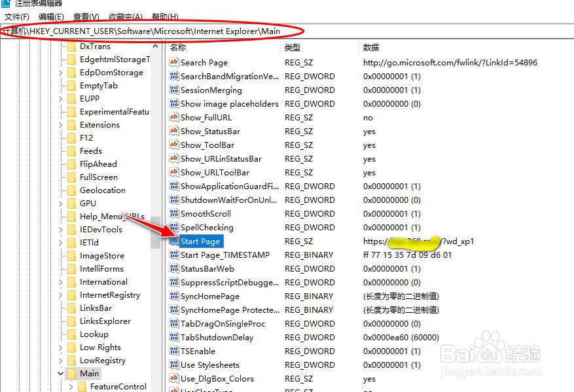Click the DWORD icon of TabDragOnSingleProc

click(x=174, y=323)
